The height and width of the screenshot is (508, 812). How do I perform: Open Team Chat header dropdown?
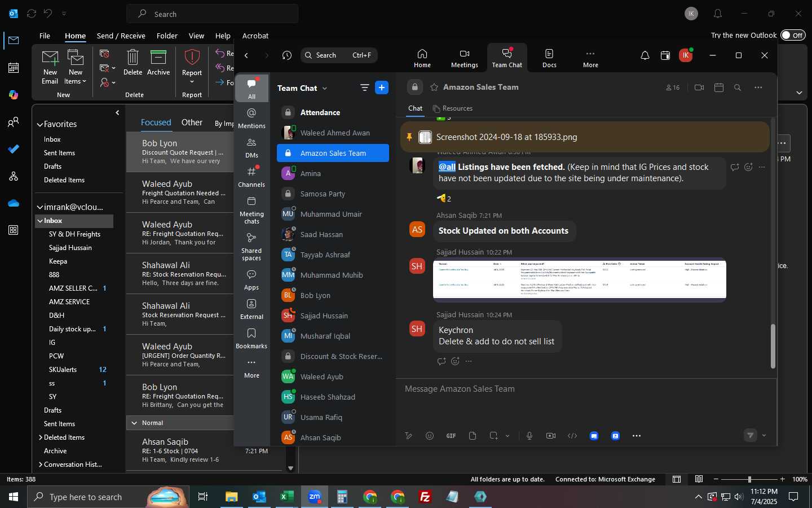(325, 88)
